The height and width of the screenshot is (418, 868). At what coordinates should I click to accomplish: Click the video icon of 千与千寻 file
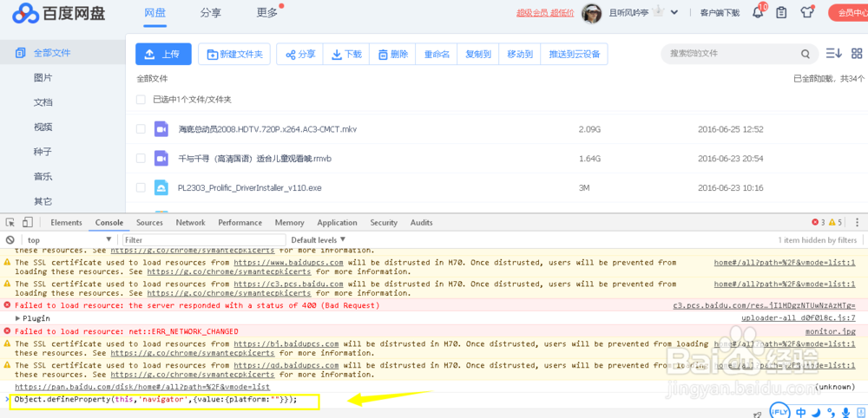[161, 159]
